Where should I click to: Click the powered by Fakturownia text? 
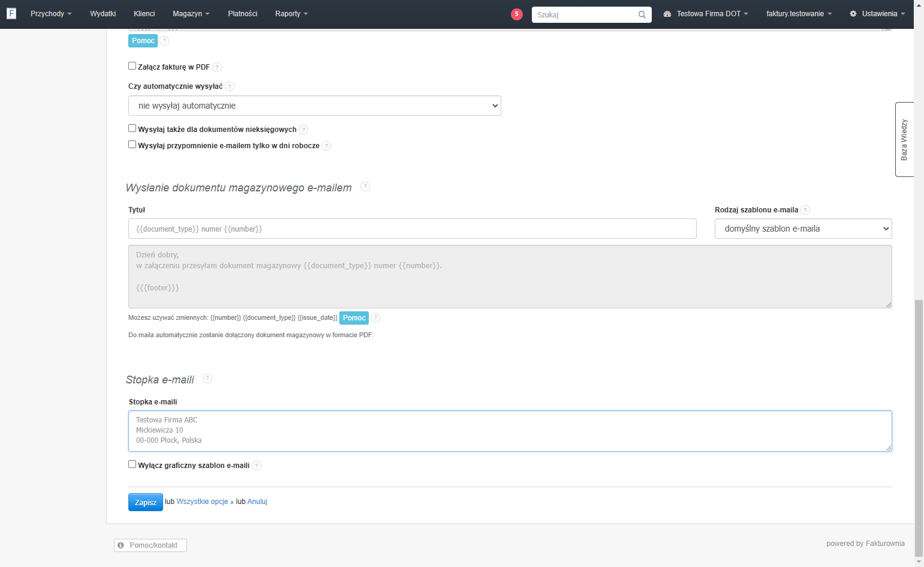(x=865, y=544)
